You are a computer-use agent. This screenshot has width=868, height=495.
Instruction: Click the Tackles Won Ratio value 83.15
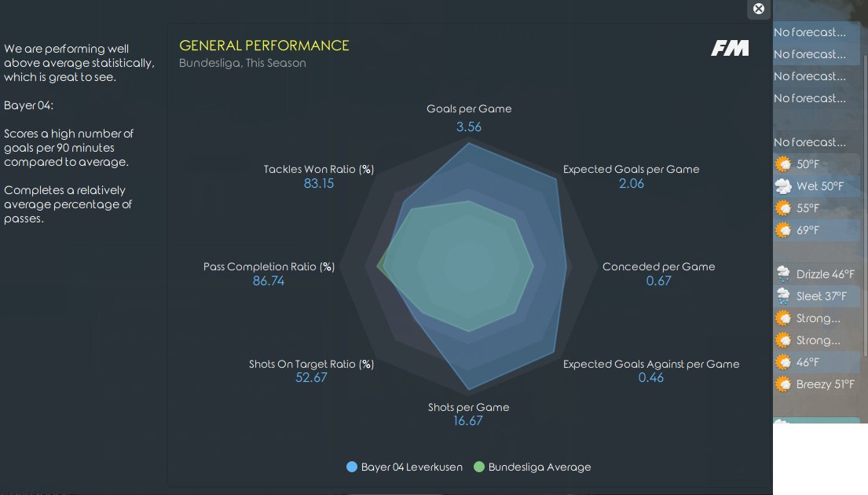click(319, 183)
